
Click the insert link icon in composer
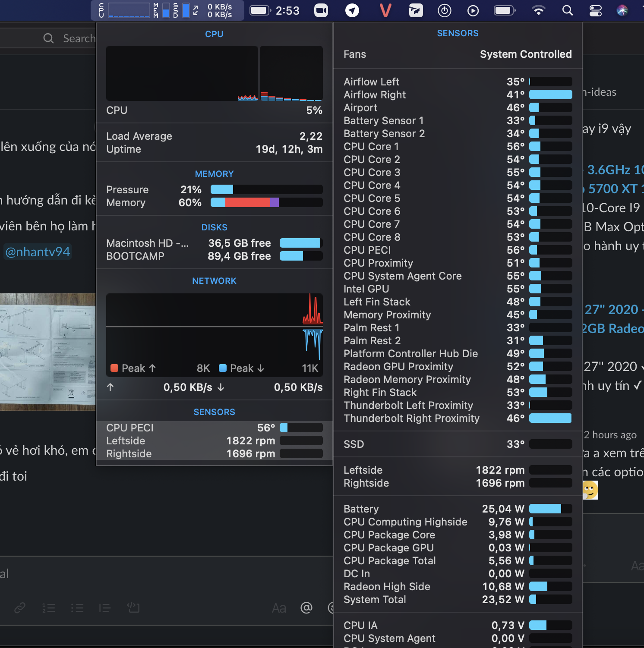[20, 608]
